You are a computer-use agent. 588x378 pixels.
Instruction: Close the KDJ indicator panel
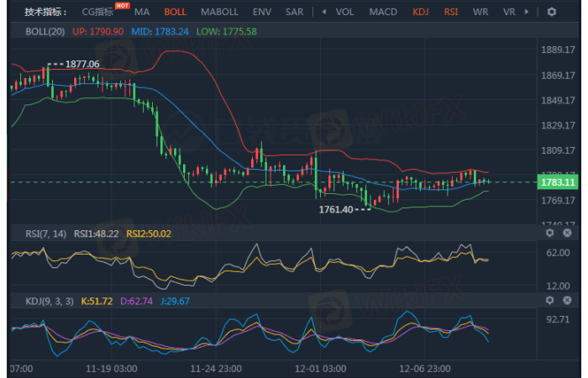coord(567,300)
